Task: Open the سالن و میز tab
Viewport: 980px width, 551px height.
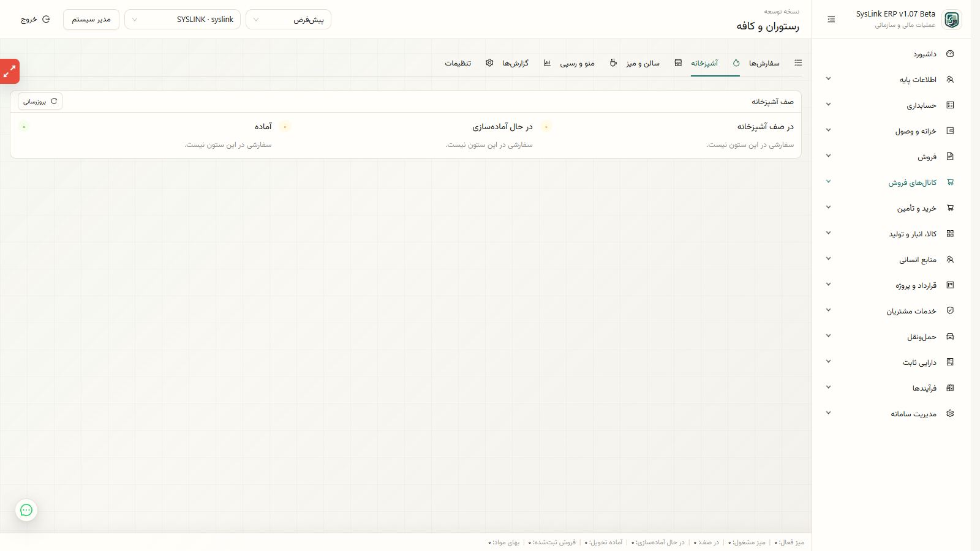Action: (x=654, y=63)
